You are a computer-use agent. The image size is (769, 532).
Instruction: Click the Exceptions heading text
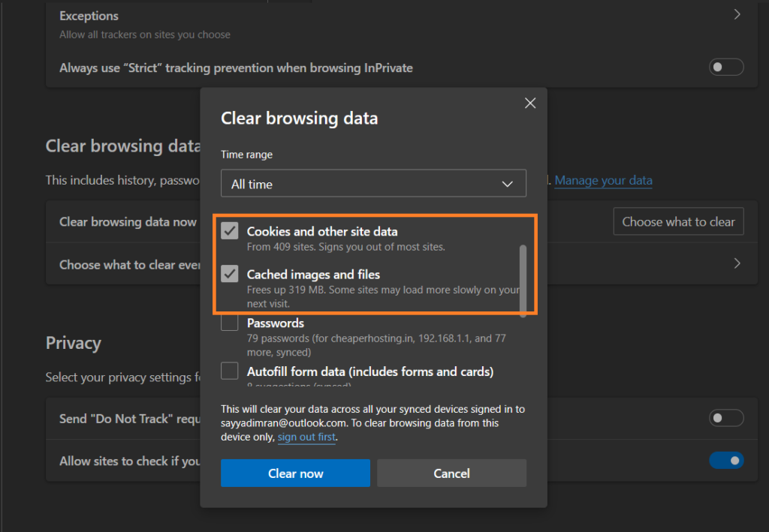[x=89, y=17]
